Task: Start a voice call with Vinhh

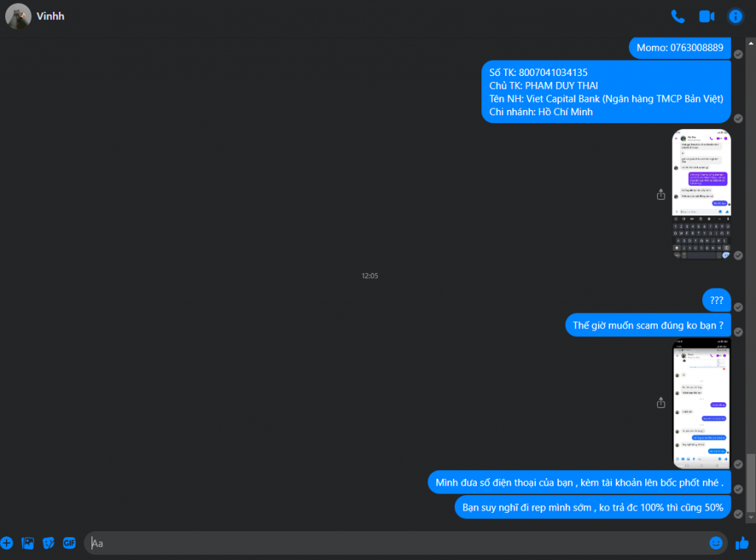Action: (x=678, y=16)
